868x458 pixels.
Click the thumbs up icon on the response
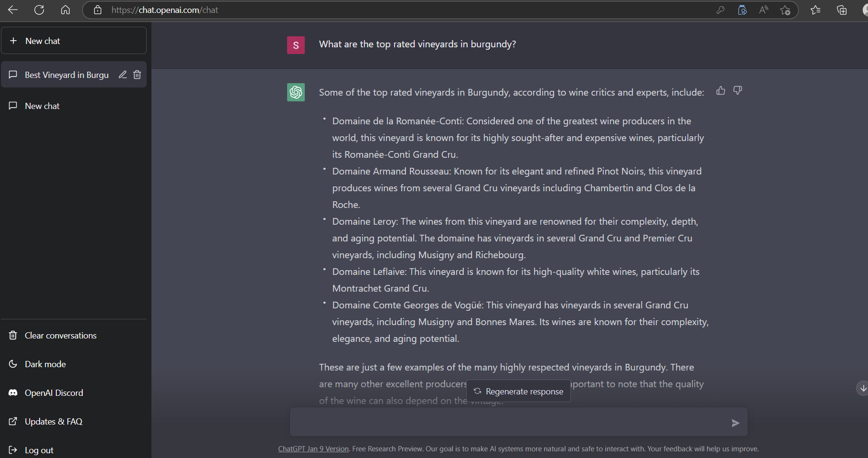tap(720, 90)
